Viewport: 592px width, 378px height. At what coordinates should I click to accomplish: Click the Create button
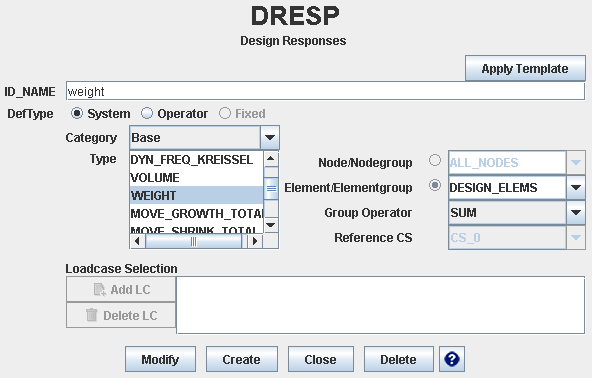[242, 359]
